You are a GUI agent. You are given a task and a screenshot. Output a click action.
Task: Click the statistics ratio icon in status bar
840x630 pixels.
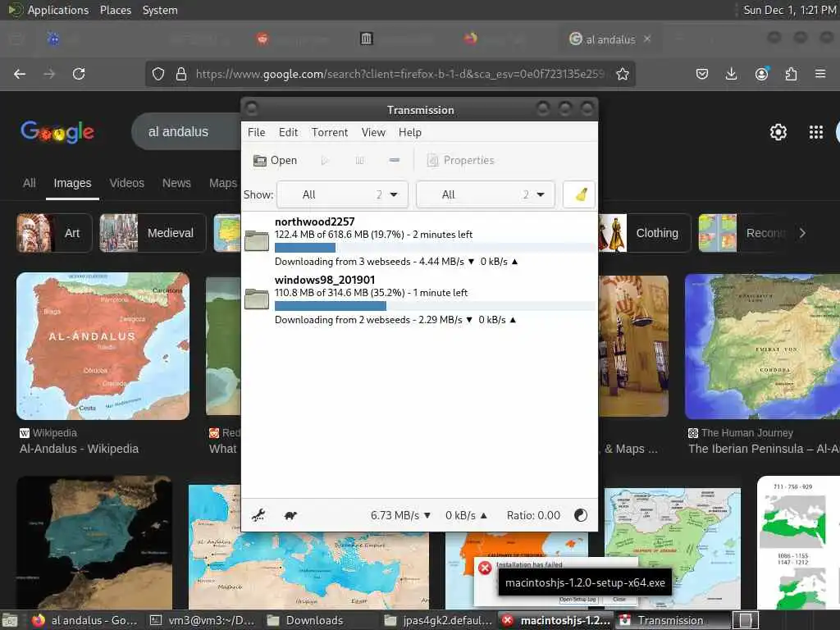(x=580, y=515)
